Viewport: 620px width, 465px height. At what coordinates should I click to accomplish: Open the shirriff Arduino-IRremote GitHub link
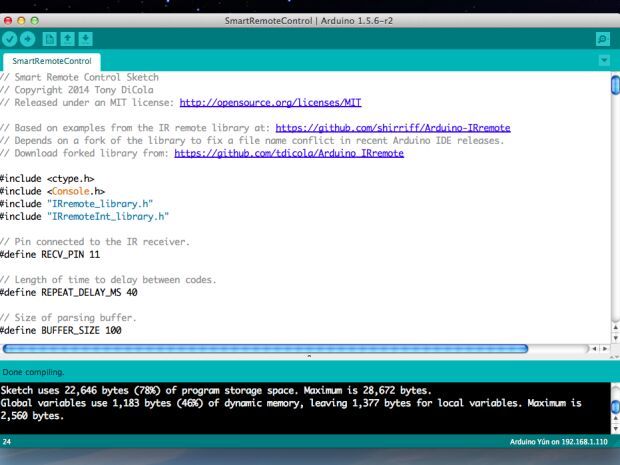pyautogui.click(x=393, y=128)
